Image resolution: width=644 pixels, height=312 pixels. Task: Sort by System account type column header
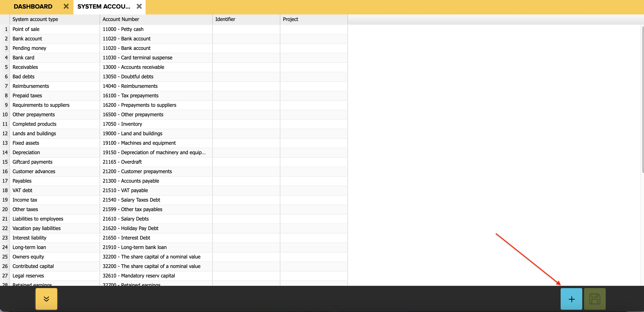(35, 19)
